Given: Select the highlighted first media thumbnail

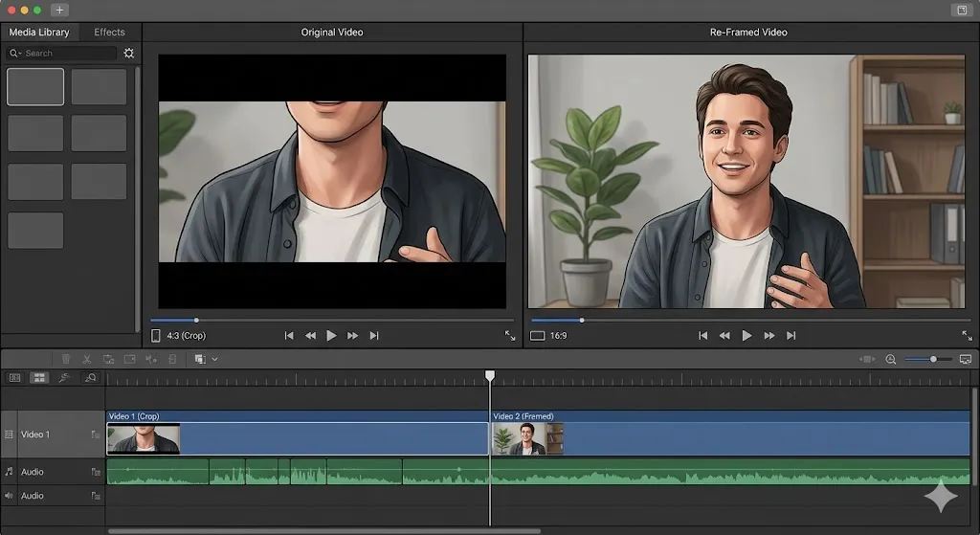Looking at the screenshot, I should [x=35, y=87].
